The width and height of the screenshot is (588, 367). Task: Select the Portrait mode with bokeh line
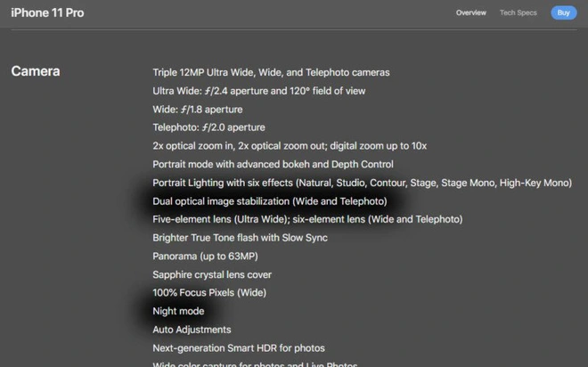[273, 165]
